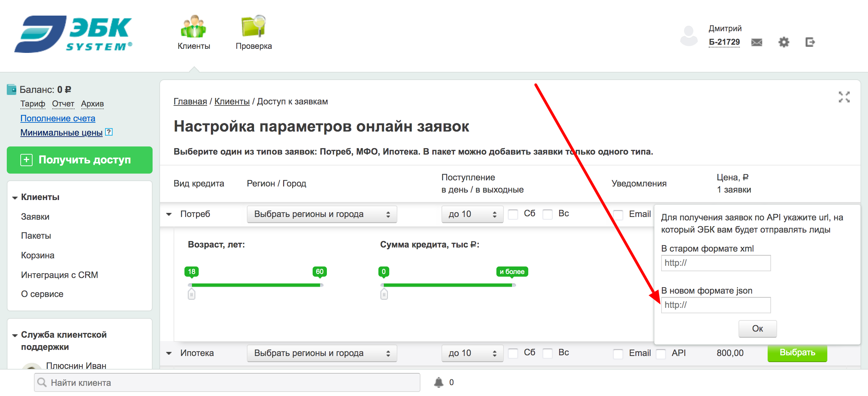Viewport: 868px width, 396px height.
Task: Open regions dropdown in Потреб row
Action: click(322, 214)
